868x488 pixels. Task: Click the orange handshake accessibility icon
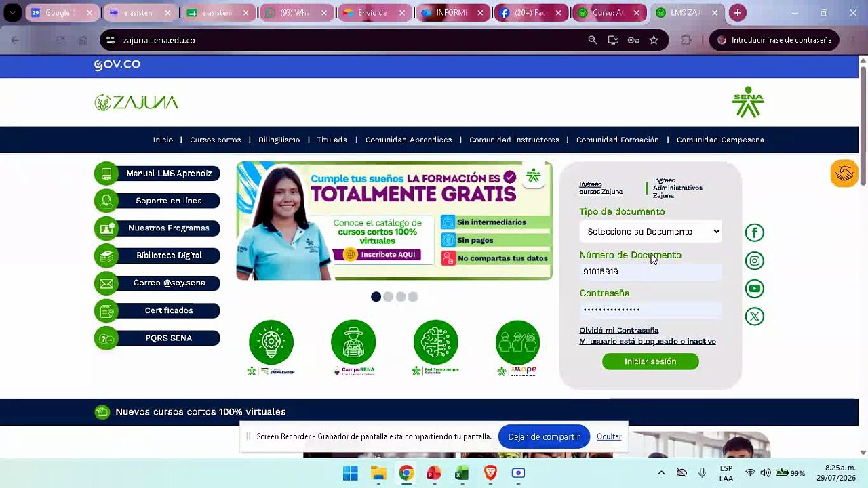point(844,174)
